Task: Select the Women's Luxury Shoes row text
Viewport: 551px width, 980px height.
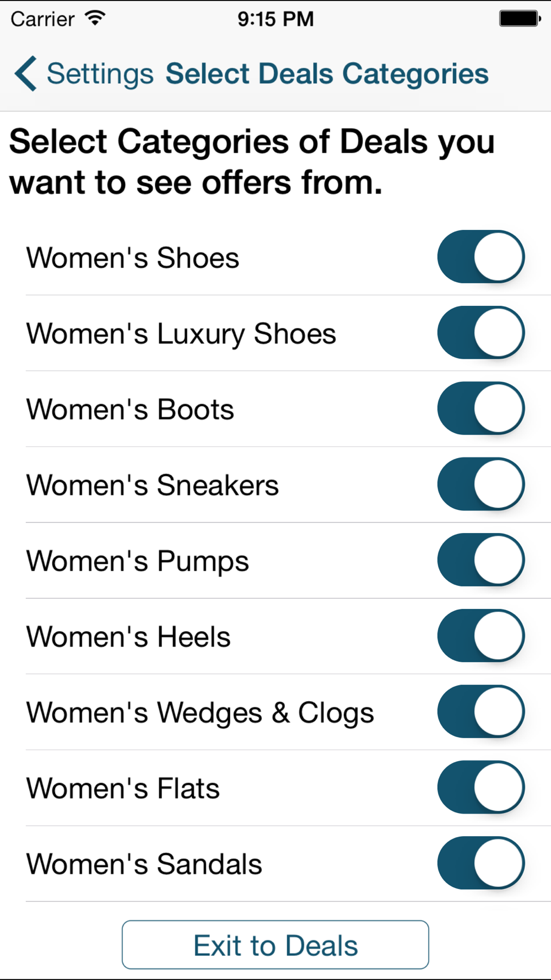Action: point(181,334)
